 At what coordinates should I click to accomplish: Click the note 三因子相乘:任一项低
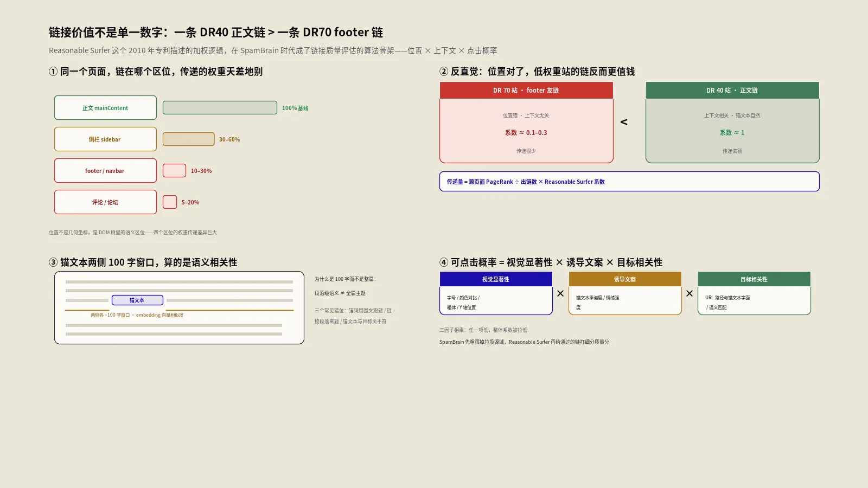click(483, 330)
